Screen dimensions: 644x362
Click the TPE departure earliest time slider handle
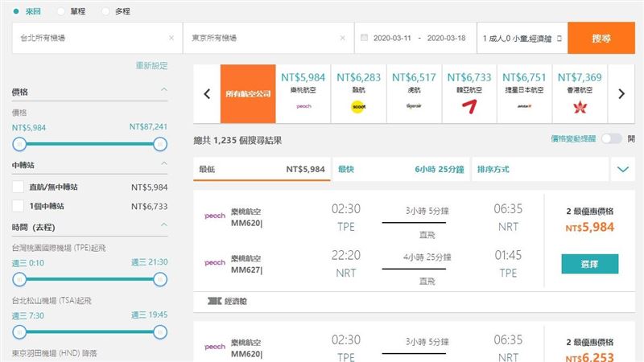click(19, 279)
